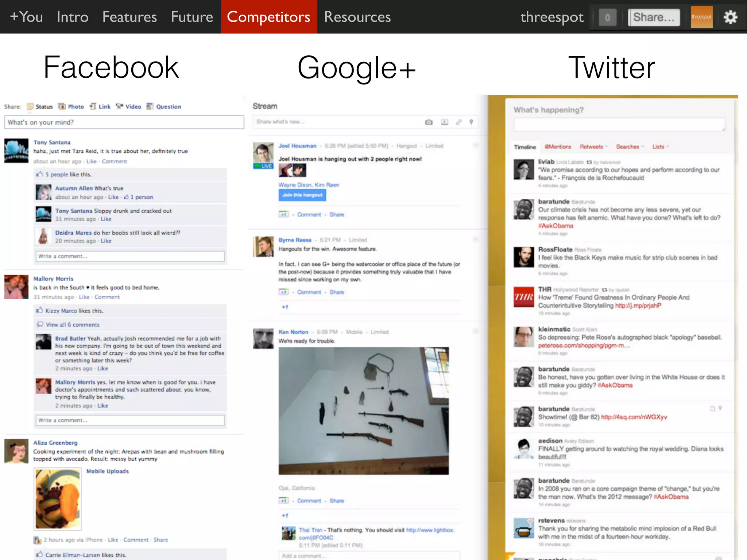Click +1 button under Joel Housman post
The image size is (747, 560).
284,214
